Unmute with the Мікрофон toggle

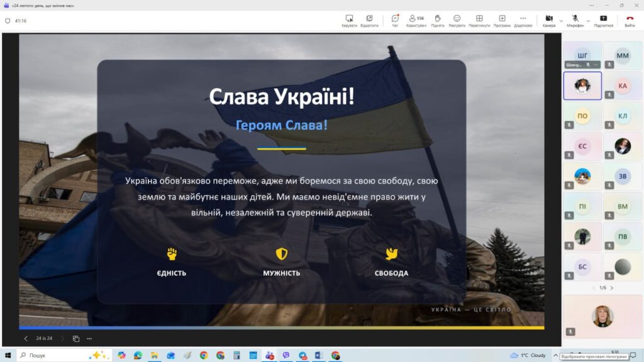575,20
